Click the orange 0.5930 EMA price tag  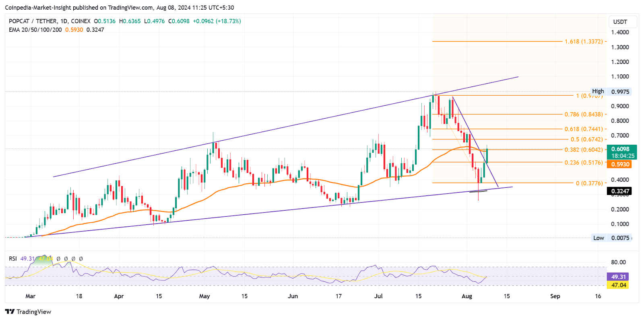pos(619,164)
